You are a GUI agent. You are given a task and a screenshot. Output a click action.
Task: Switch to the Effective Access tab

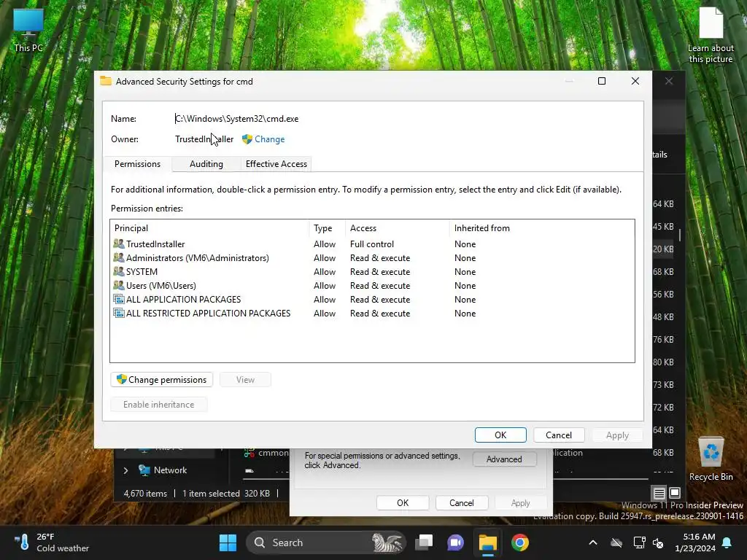pos(276,164)
